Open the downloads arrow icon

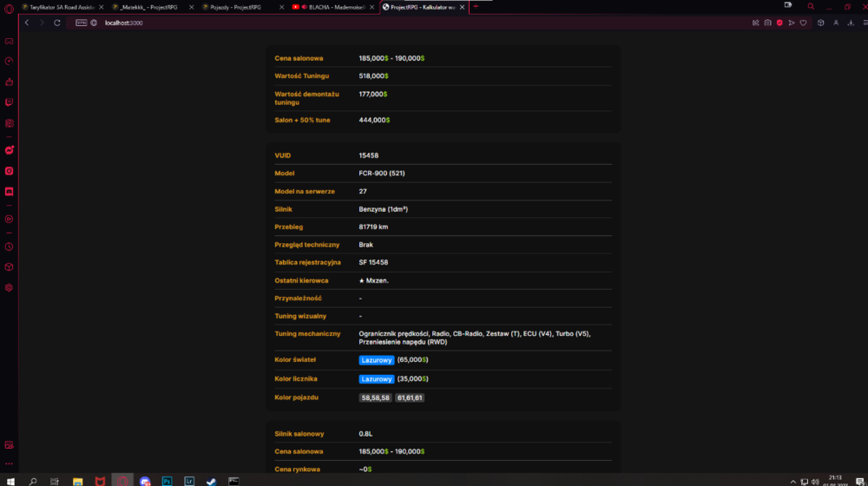click(851, 23)
